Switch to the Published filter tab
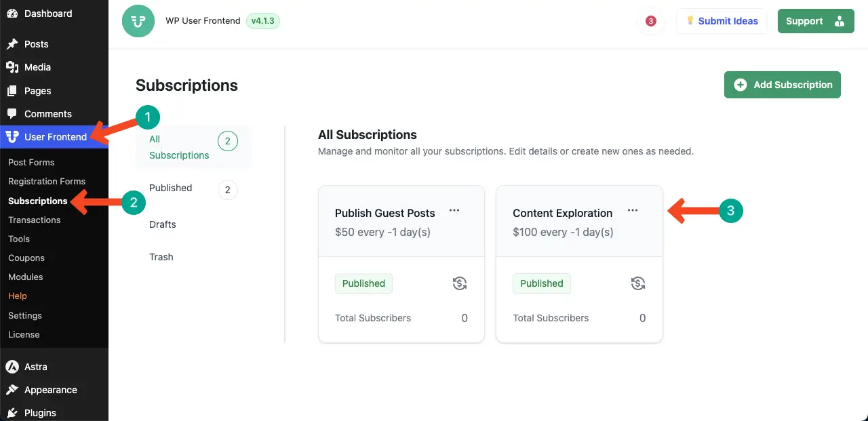The width and height of the screenshot is (868, 421). click(x=171, y=188)
